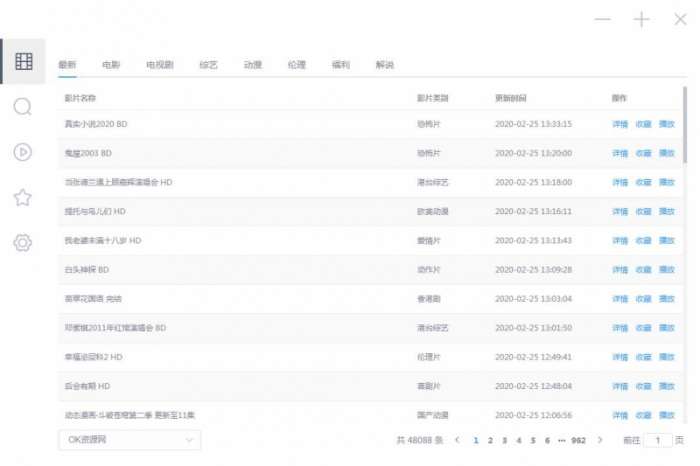Go to page 2 of results
The height and width of the screenshot is (466, 700).
point(490,441)
